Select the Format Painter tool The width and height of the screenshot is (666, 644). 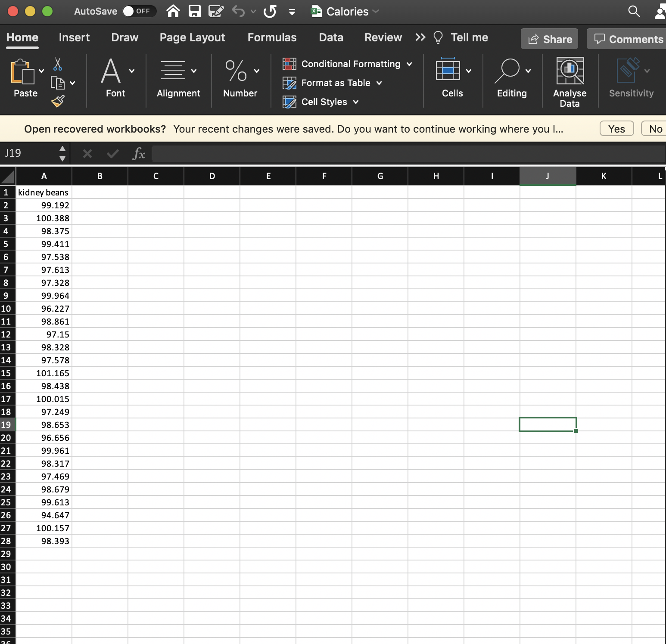(x=58, y=101)
